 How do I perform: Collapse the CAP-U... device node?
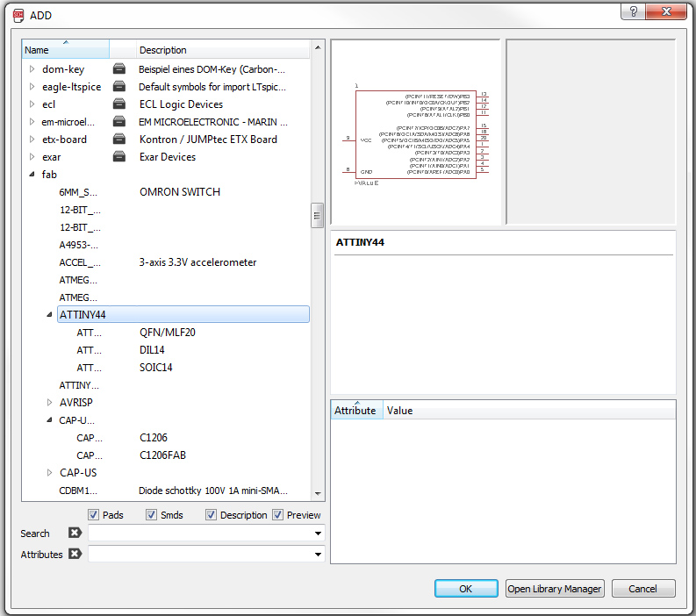pos(49,419)
